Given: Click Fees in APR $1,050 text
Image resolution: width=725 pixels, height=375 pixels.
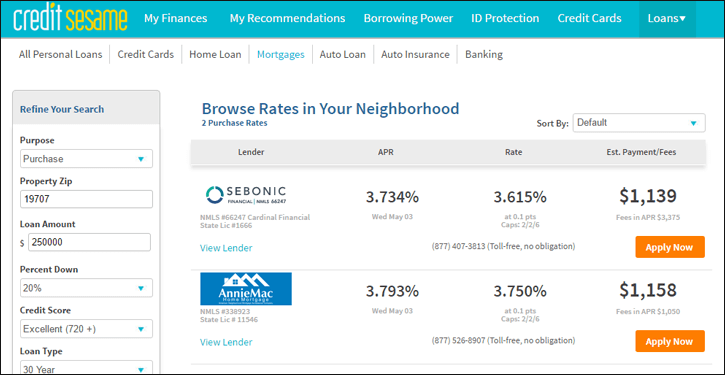Looking at the screenshot, I should coord(648,312).
